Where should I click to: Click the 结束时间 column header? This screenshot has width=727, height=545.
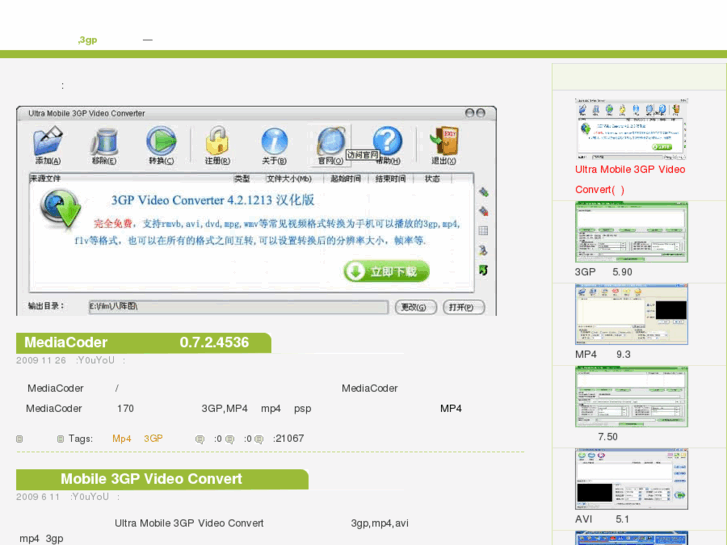tap(390, 179)
